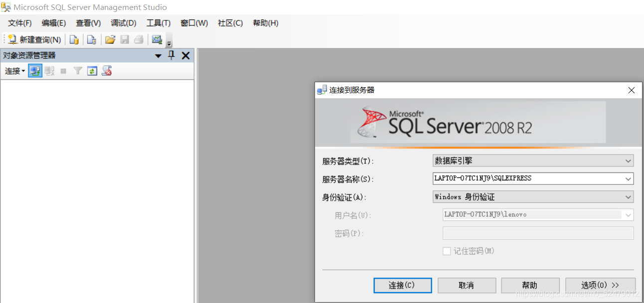Click the refresh icon in Object Explorer
644x303 pixels.
(92, 71)
